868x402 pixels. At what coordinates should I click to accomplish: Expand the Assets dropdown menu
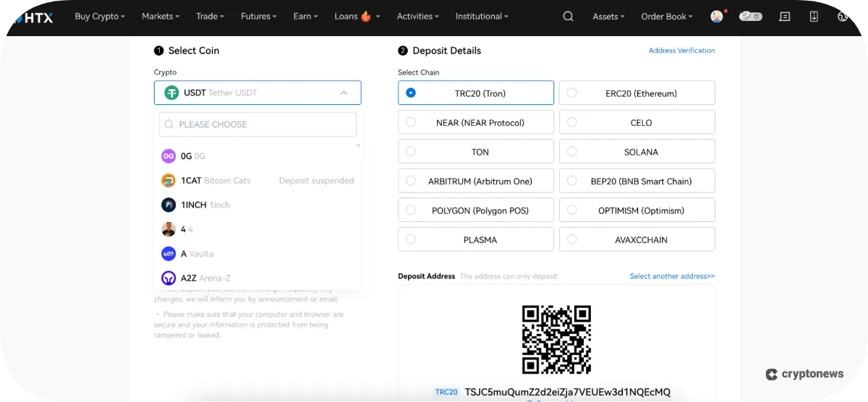coord(609,17)
